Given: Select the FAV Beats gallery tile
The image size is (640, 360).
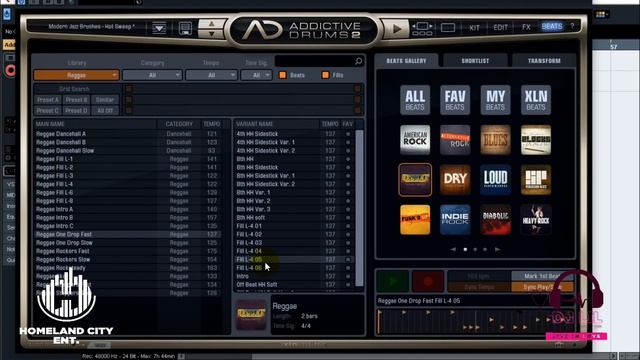Looking at the screenshot, I should pos(455,100).
